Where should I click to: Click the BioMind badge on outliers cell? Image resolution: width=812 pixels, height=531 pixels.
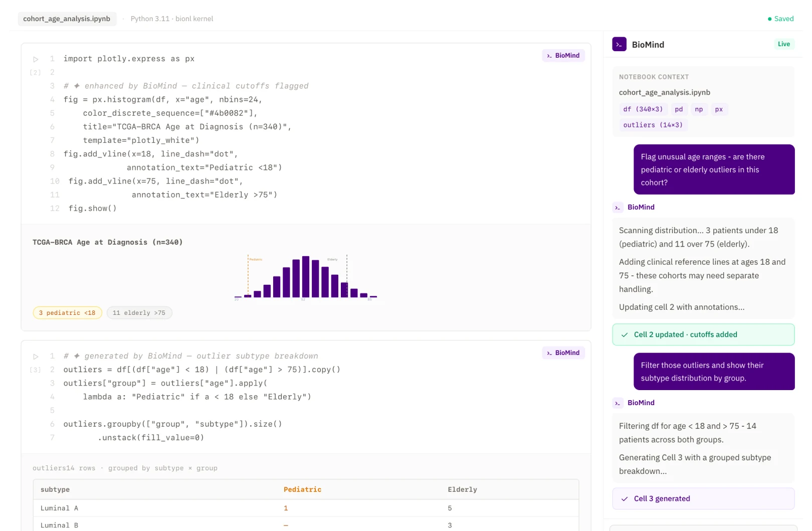pyautogui.click(x=563, y=353)
